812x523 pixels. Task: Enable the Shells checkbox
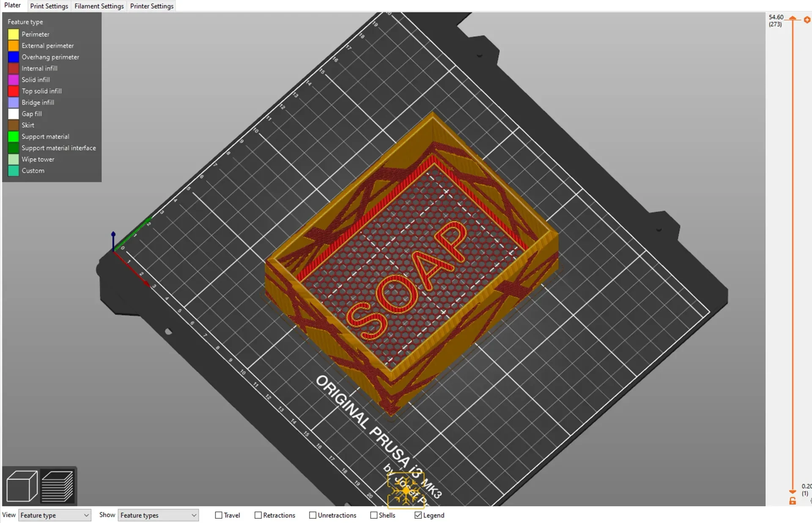coord(374,515)
